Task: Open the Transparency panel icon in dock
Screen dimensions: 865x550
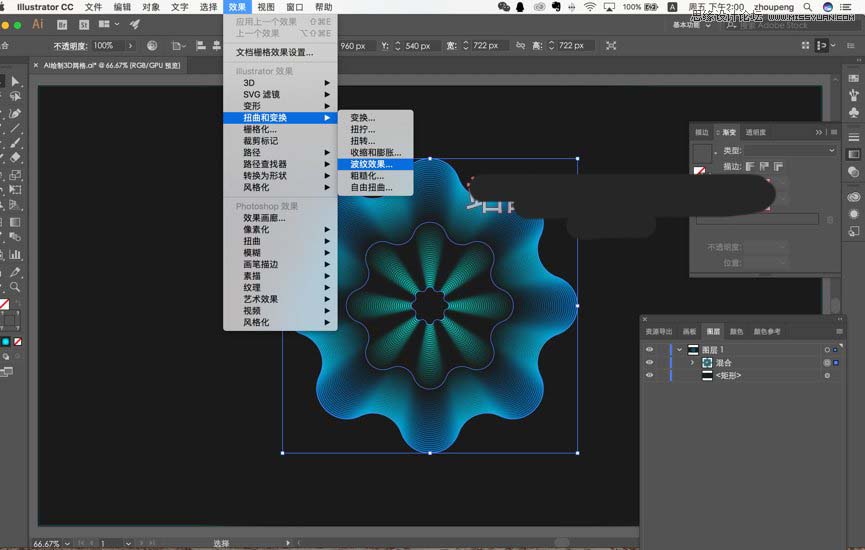Action: (853, 172)
